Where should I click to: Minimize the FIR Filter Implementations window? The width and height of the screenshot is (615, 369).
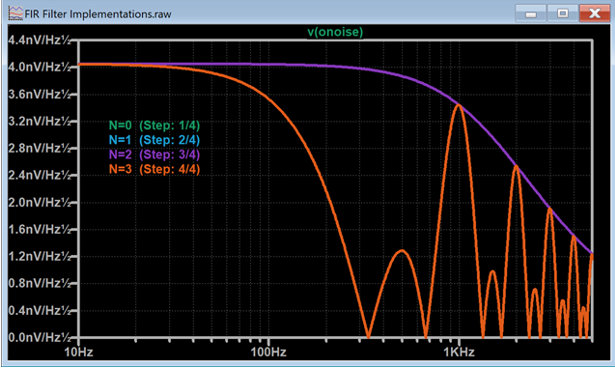pyautogui.click(x=531, y=14)
